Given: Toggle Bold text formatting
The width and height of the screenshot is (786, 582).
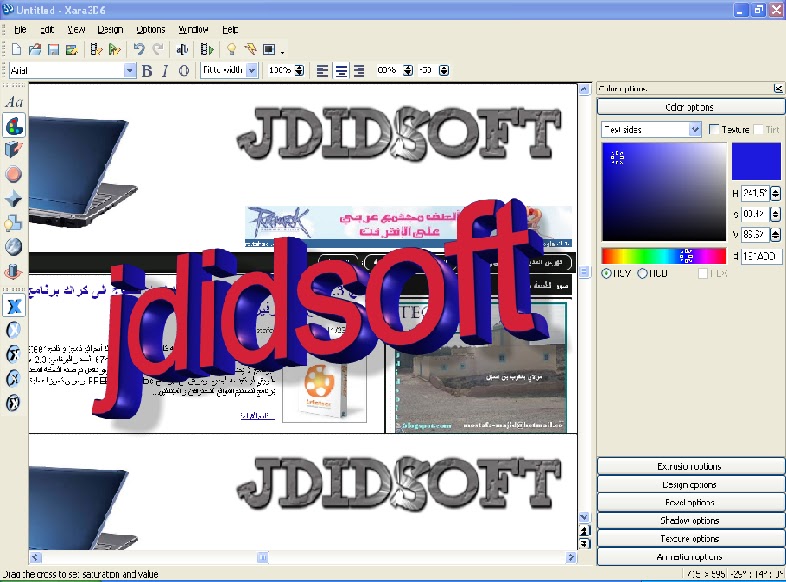Looking at the screenshot, I should click(147, 71).
